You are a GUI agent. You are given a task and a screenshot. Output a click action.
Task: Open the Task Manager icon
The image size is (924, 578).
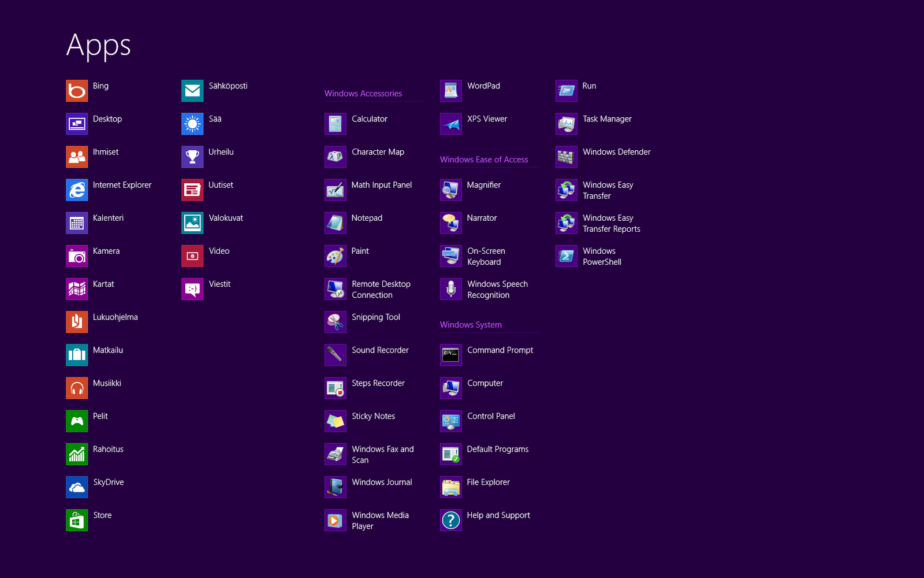(x=567, y=124)
